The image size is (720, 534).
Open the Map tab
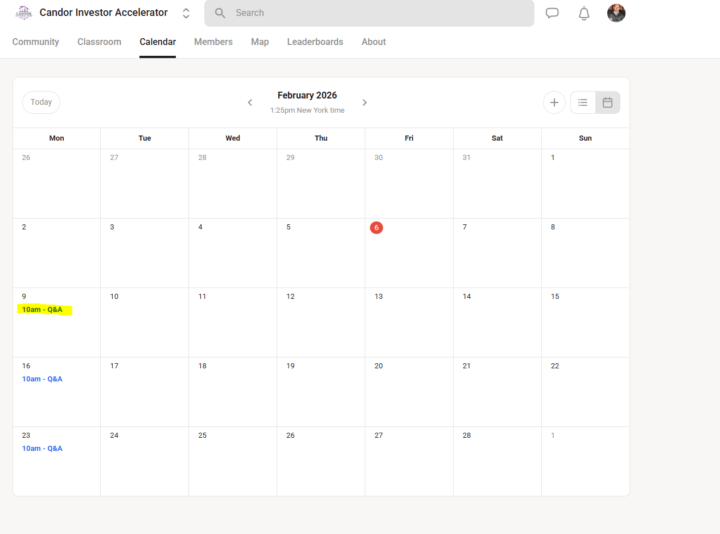(x=260, y=42)
